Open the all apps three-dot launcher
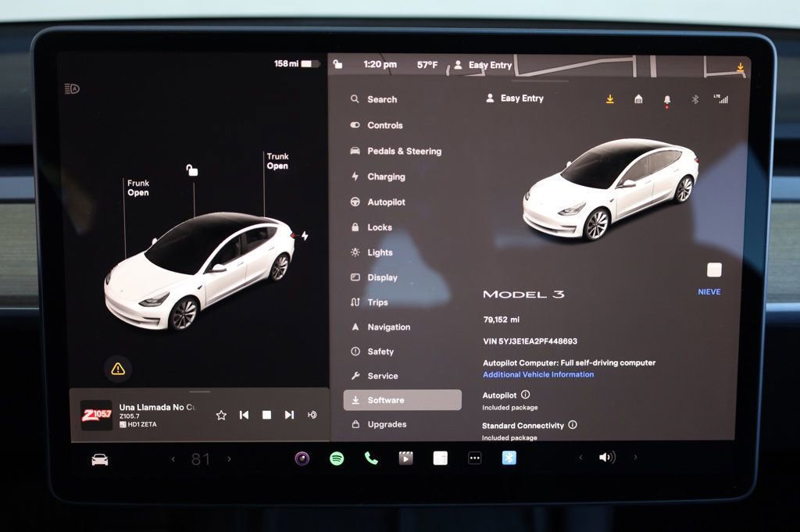The height and width of the screenshot is (532, 800). tap(474, 458)
